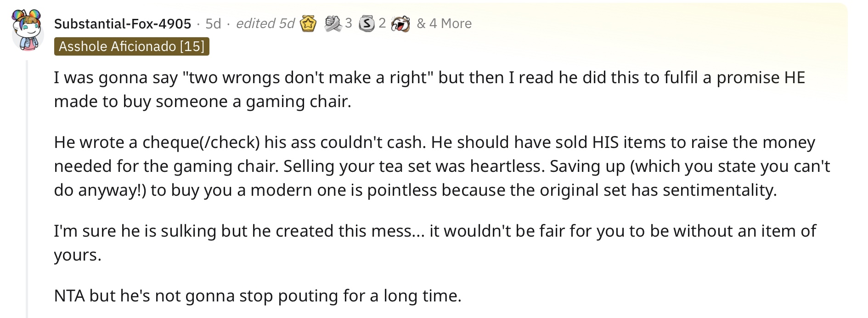Expand the '& 4 More' awards list
Image resolution: width=868 pixels, height=318 pixels.
click(444, 23)
